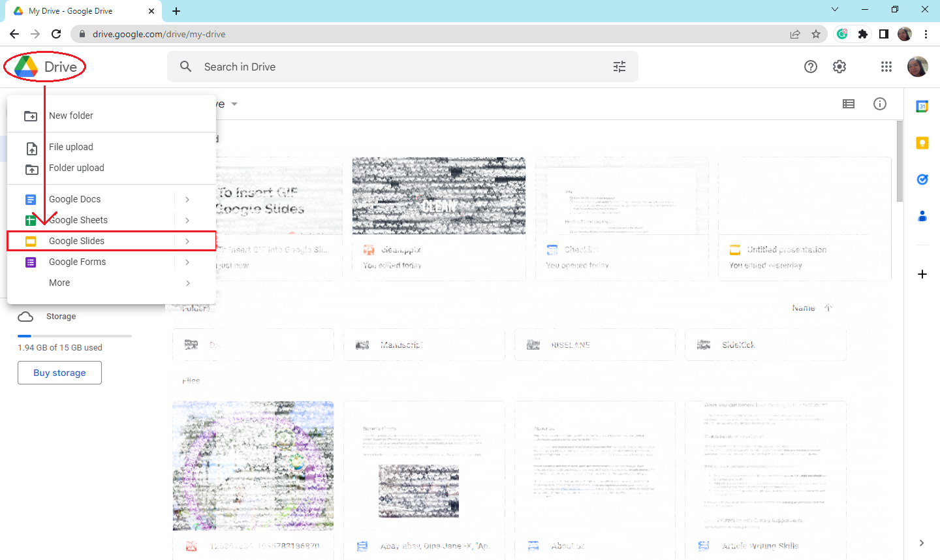The width and height of the screenshot is (940, 560).
Task: Click the Buy storage button
Action: (59, 373)
